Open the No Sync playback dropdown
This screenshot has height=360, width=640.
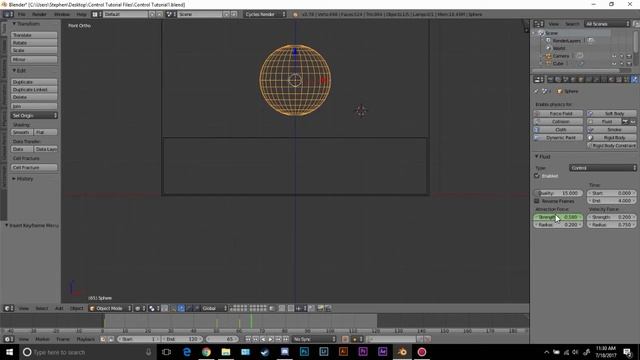point(313,339)
